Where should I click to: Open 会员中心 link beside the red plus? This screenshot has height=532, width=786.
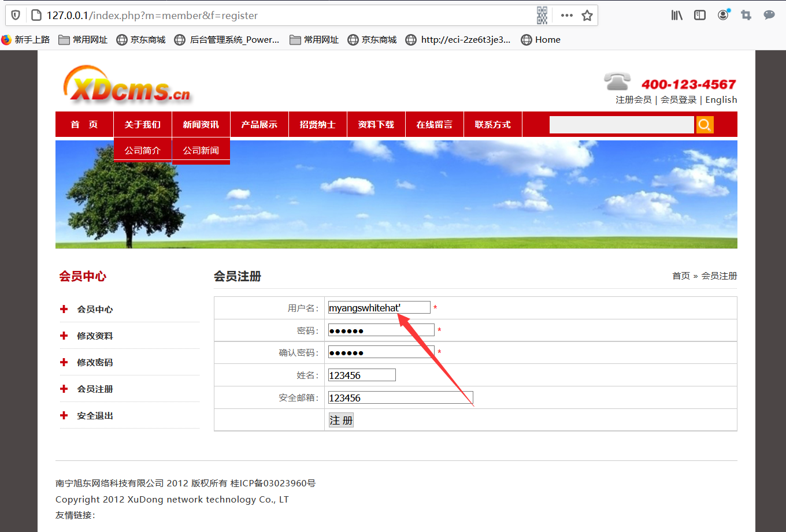point(95,309)
